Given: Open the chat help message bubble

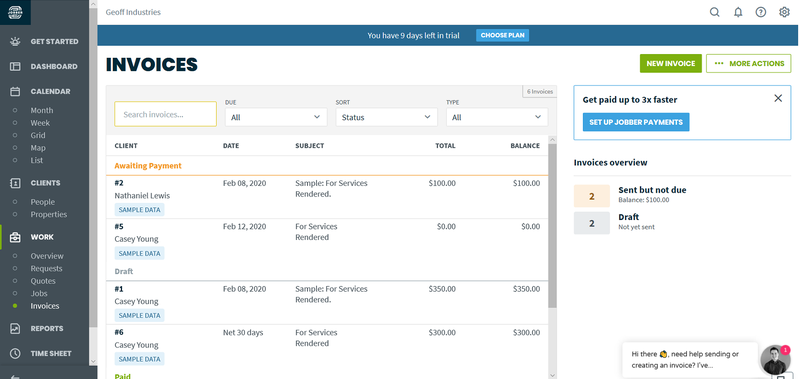Looking at the screenshot, I should click(x=690, y=360).
